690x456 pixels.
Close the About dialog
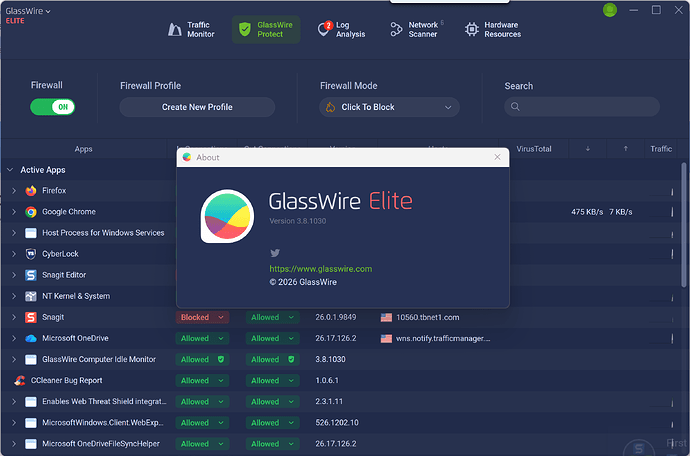tap(497, 157)
